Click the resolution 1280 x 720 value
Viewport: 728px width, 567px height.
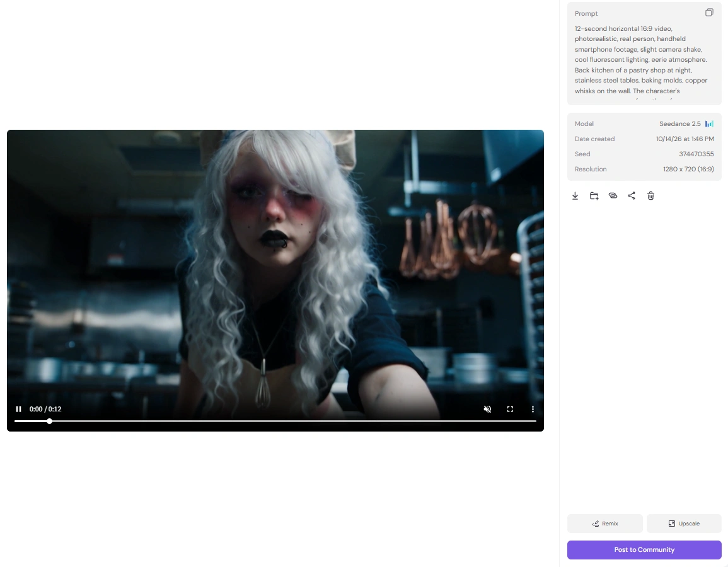[688, 169]
